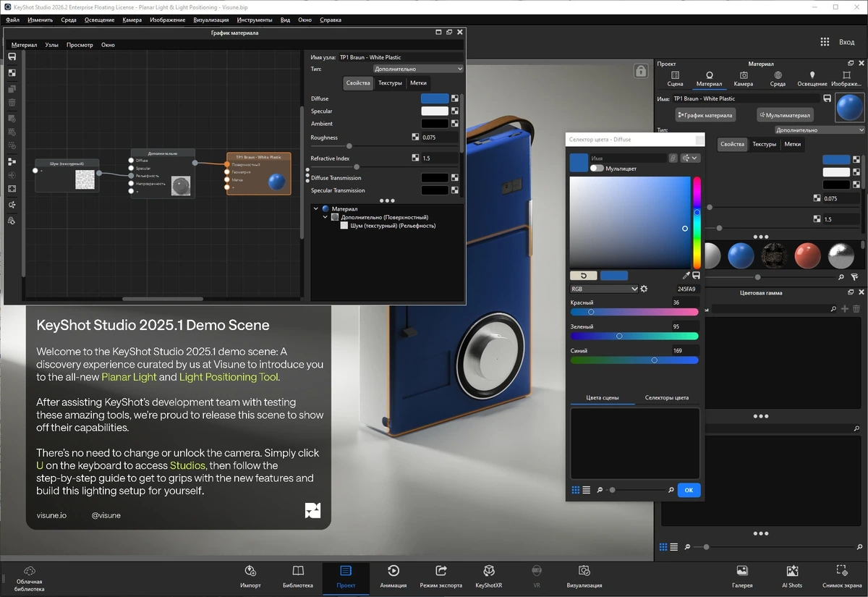Click the align nodes icon in Material Graph toolbar
This screenshot has width=868, height=597.
coord(12,161)
